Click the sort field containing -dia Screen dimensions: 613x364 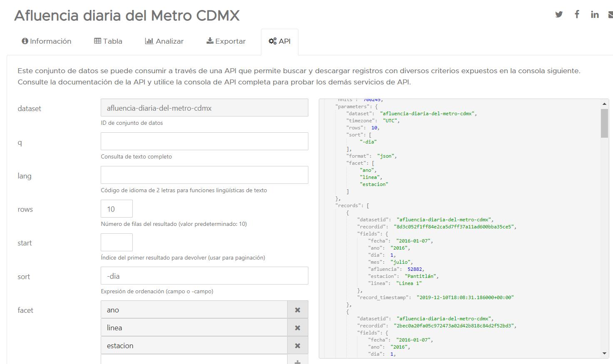(204, 276)
